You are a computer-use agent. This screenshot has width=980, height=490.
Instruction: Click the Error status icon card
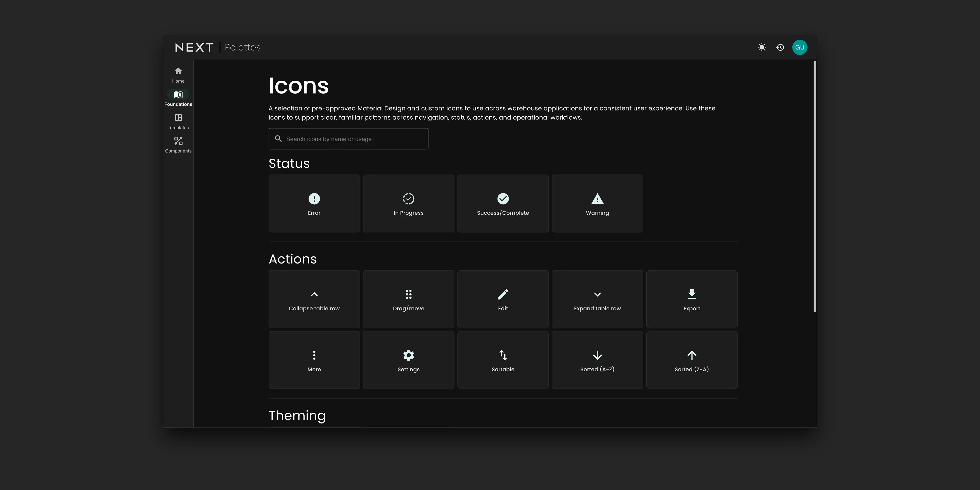coord(314,204)
